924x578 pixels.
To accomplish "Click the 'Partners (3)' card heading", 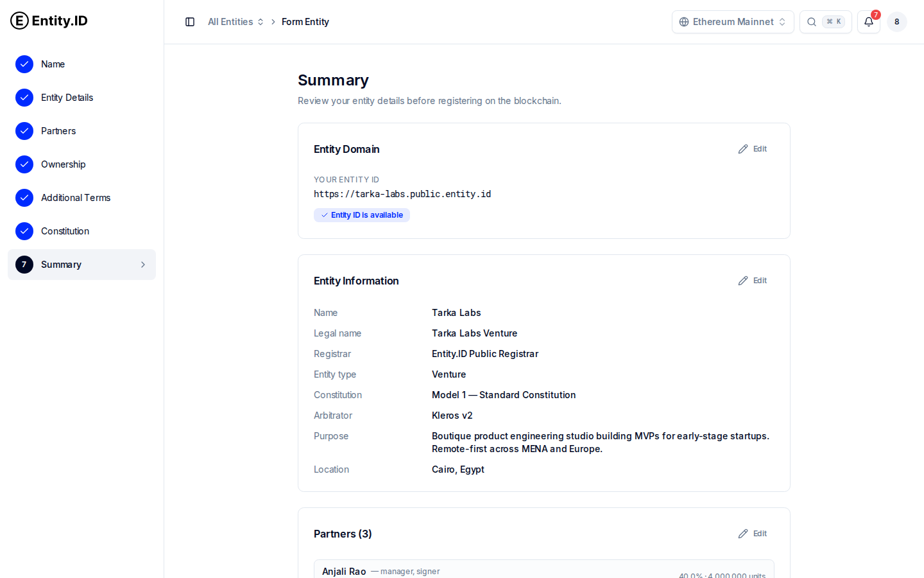I will click(x=343, y=534).
